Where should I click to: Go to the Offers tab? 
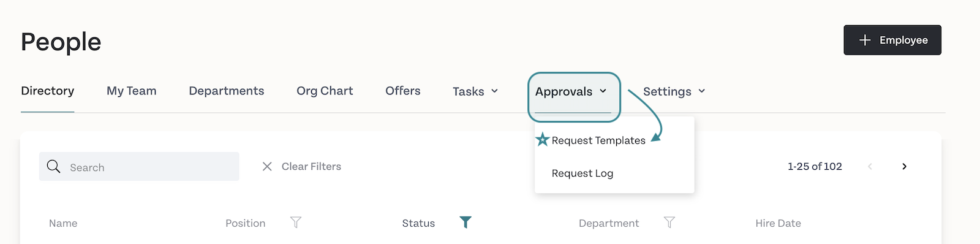(403, 91)
